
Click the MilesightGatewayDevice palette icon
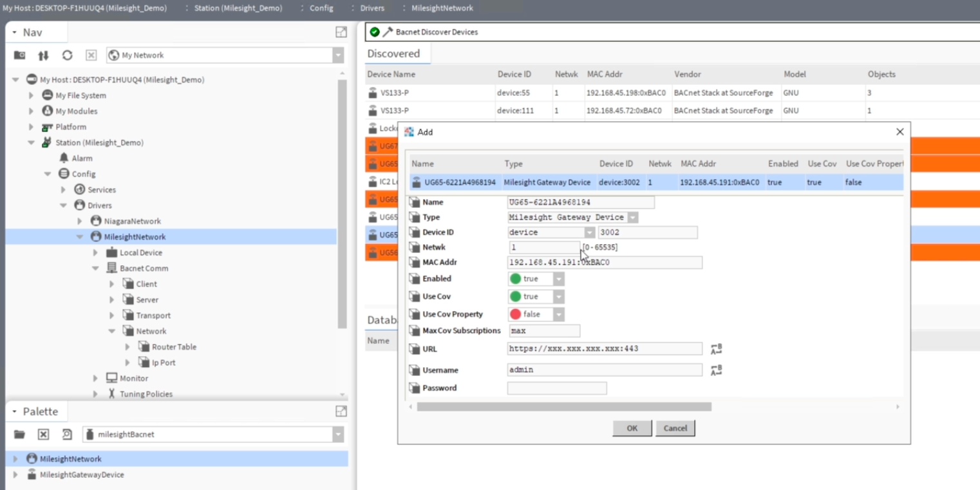point(32,475)
